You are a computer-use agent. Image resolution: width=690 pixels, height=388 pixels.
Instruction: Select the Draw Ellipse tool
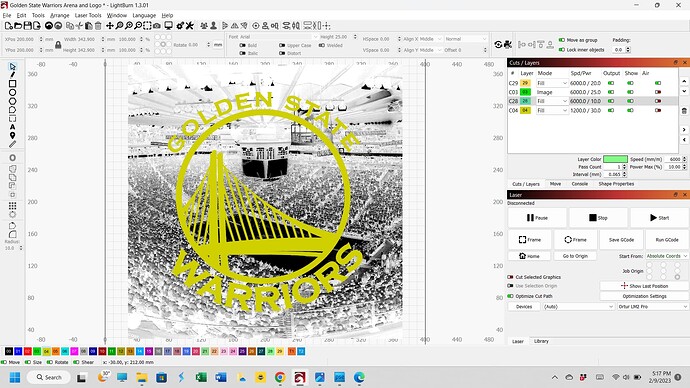[x=12, y=92]
